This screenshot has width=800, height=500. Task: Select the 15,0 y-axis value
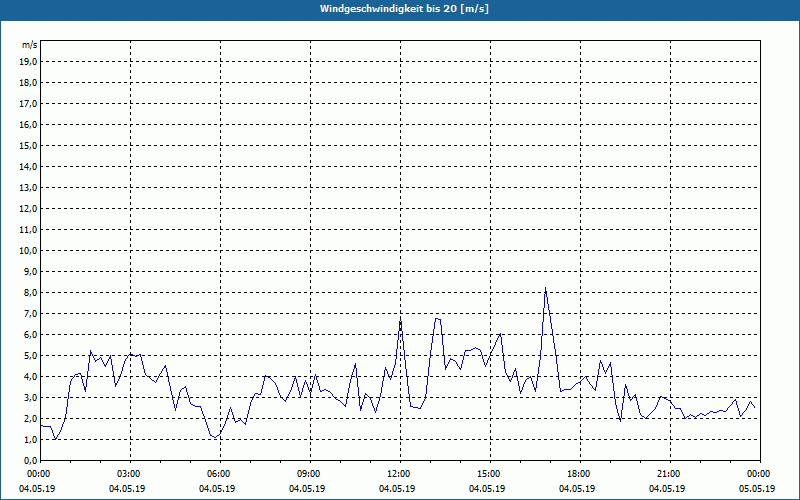[x=29, y=145]
